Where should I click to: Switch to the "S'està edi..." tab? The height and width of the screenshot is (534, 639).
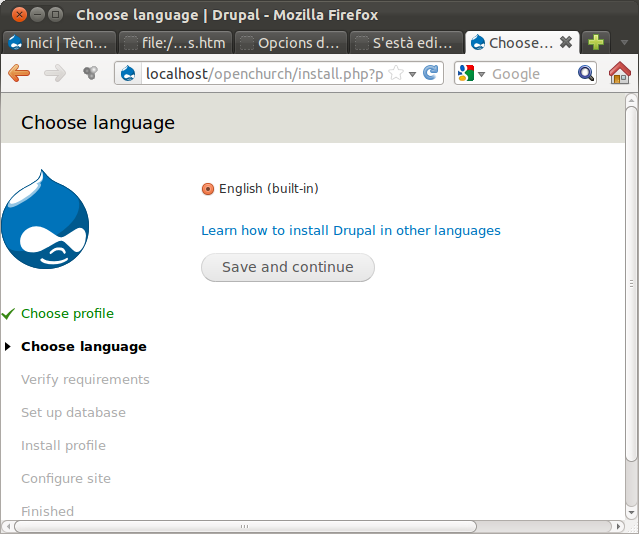click(407, 43)
